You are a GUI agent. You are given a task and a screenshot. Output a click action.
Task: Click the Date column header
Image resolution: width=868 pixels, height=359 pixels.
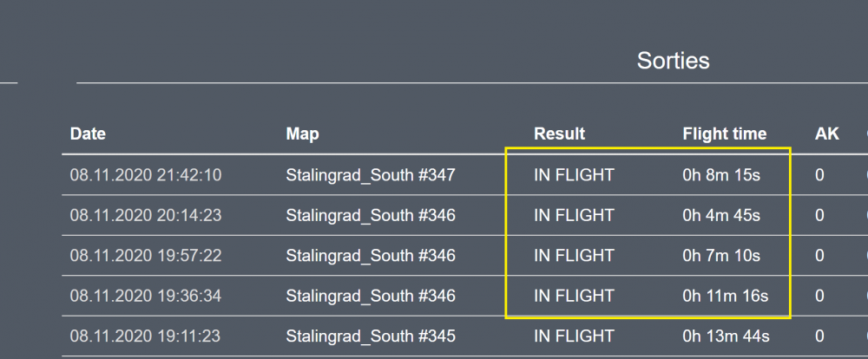pos(88,134)
